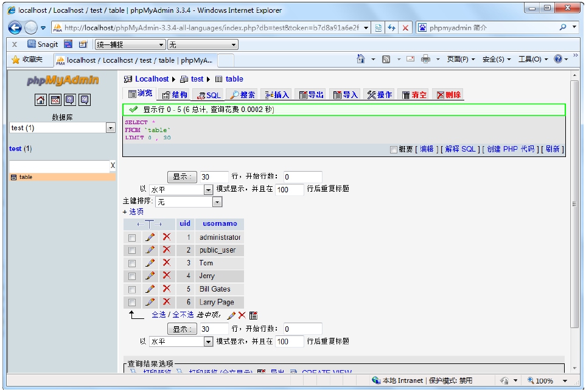Open the SQL query window icon in sidebar
The image size is (586, 392).
pyautogui.click(x=55, y=100)
